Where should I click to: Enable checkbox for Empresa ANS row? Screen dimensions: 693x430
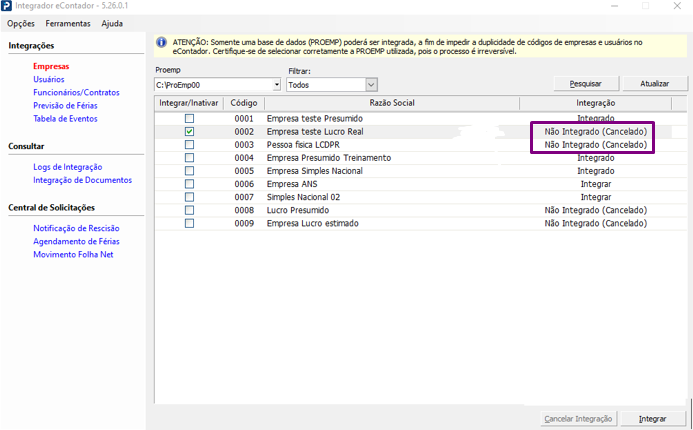[189, 184]
